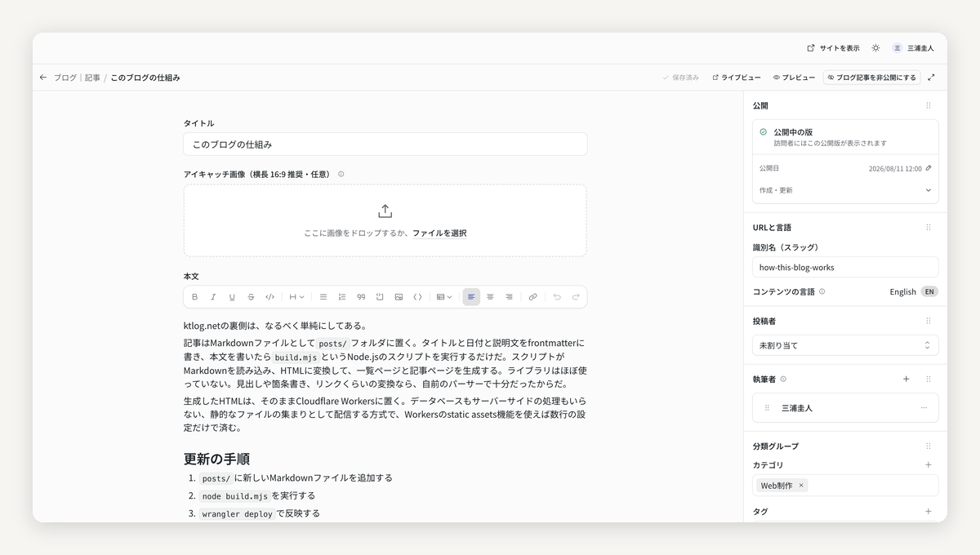
Task: Open the table insert dropdown
Action: (x=444, y=297)
